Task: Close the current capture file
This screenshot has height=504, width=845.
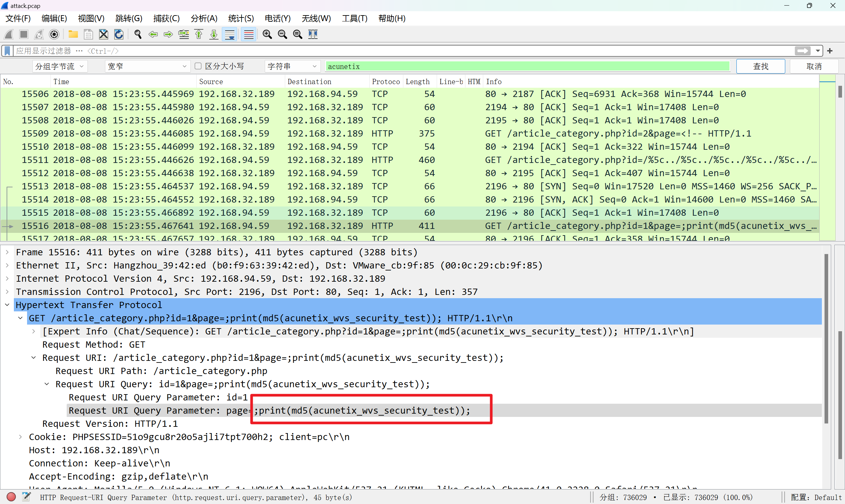Action: pos(104,34)
